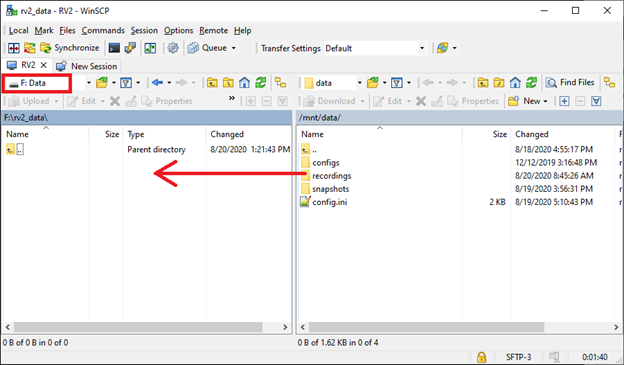Click remote panel Filter icon

(397, 83)
